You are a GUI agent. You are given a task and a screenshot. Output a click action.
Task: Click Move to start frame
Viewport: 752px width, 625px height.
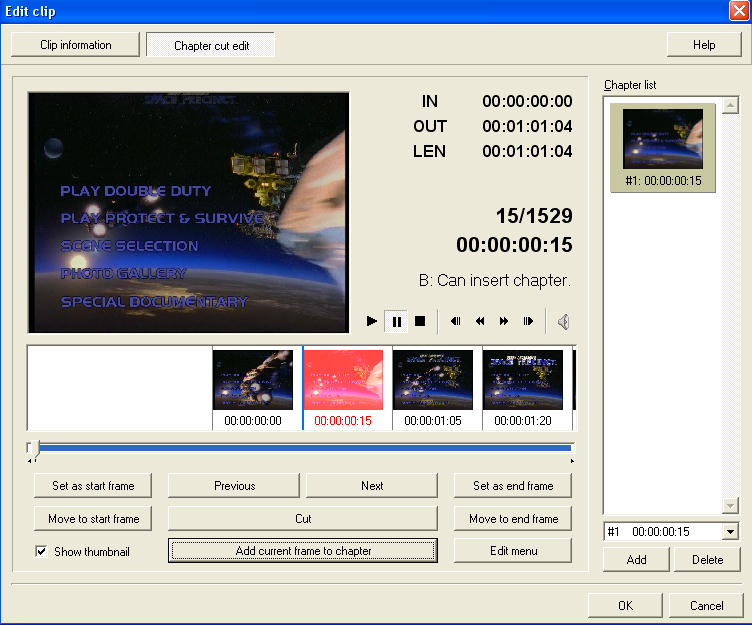tap(93, 519)
